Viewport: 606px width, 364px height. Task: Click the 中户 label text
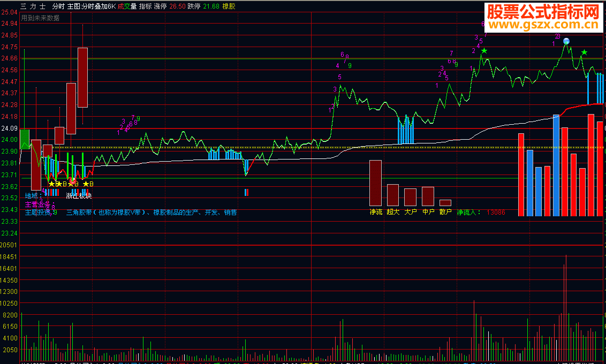[428, 212]
